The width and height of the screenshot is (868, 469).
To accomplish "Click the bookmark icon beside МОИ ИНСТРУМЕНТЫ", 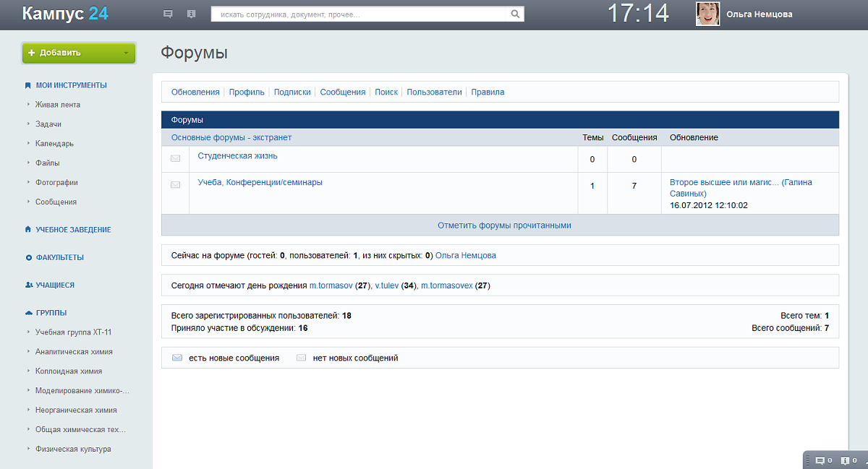I will click(x=27, y=85).
